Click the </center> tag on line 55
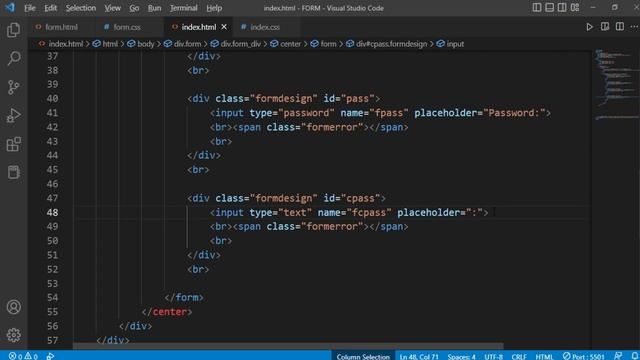Screen dimensions: 640x360 (167, 312)
